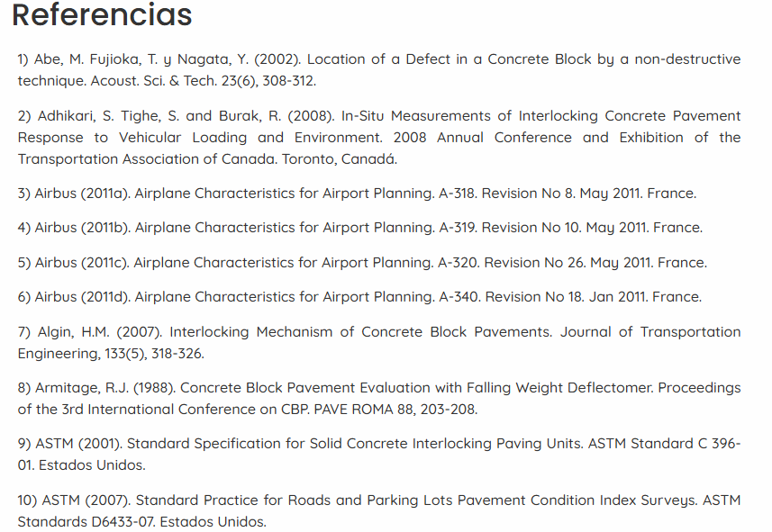Click the text 'Acoust. Sci. & Tech. 23(6), 308-312'
772x532 pixels.
point(203,81)
